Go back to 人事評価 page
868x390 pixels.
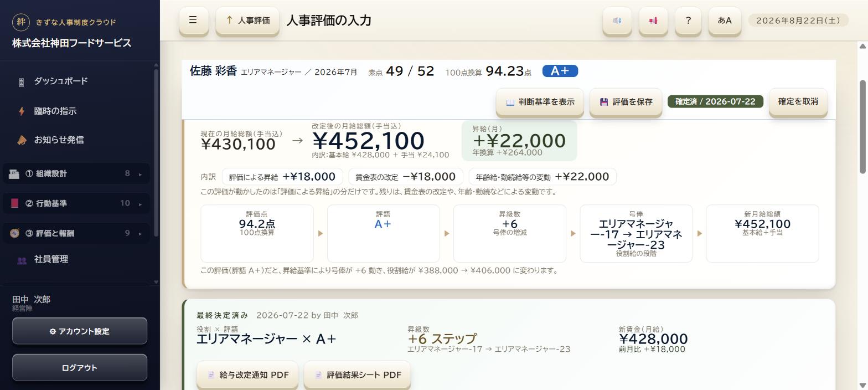click(247, 20)
